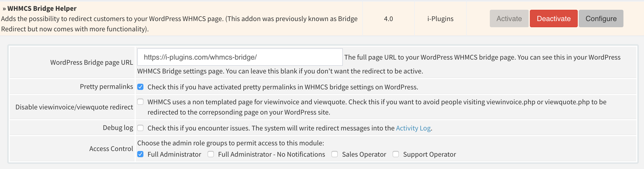Click the Debug log field label
This screenshot has height=169, width=644.
pyautogui.click(x=118, y=128)
